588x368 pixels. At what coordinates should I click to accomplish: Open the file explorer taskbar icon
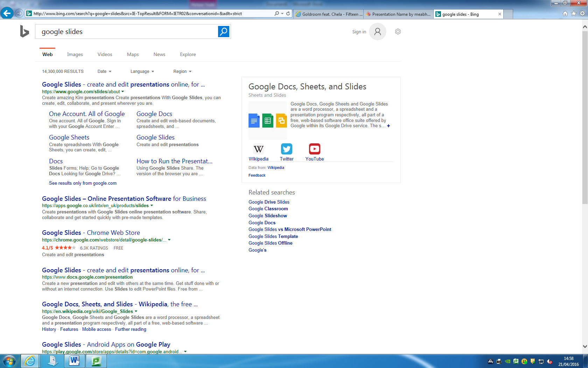click(x=52, y=361)
